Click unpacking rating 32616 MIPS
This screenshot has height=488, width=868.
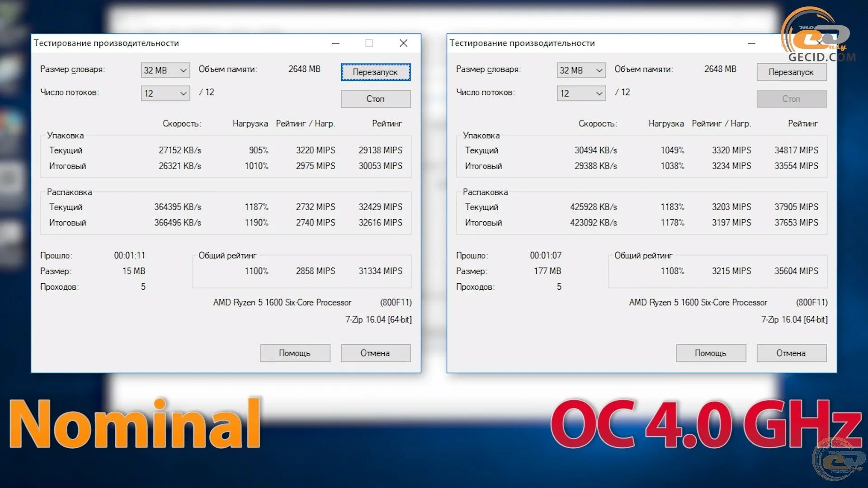click(380, 222)
